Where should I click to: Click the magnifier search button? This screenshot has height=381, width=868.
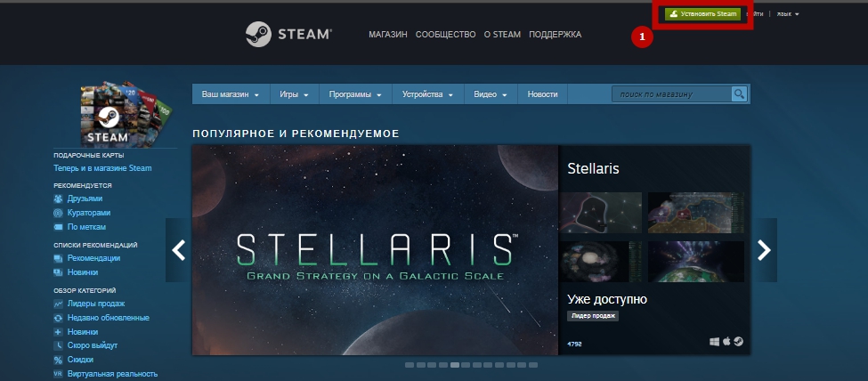pyautogui.click(x=739, y=94)
